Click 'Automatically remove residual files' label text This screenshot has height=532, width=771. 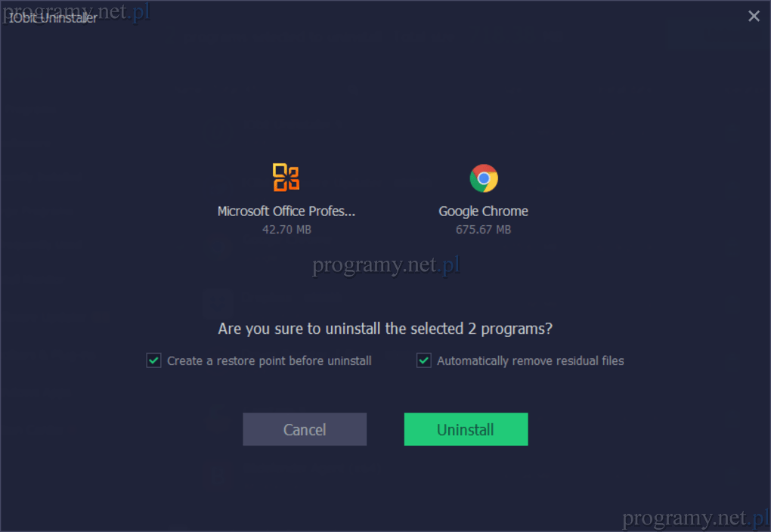pos(530,361)
